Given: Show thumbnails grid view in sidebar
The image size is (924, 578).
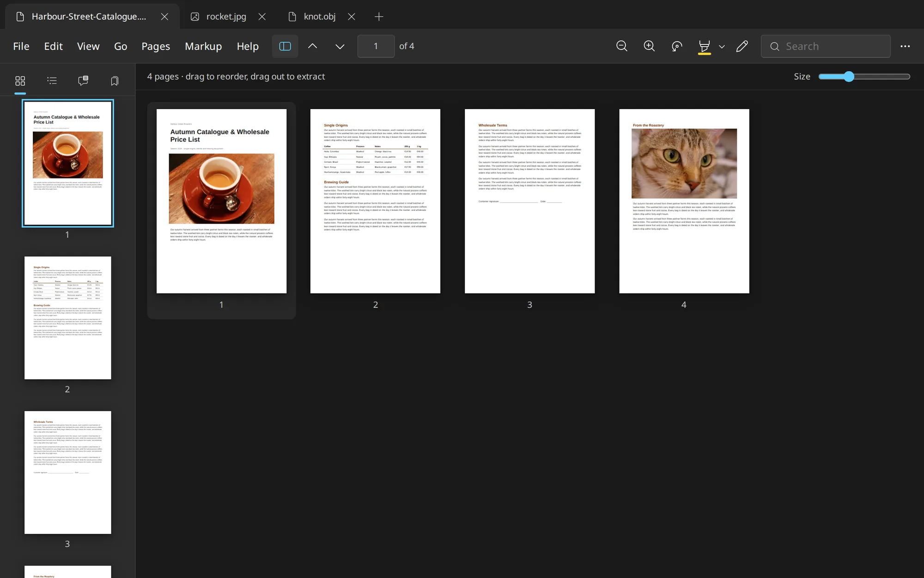Looking at the screenshot, I should click(x=20, y=81).
